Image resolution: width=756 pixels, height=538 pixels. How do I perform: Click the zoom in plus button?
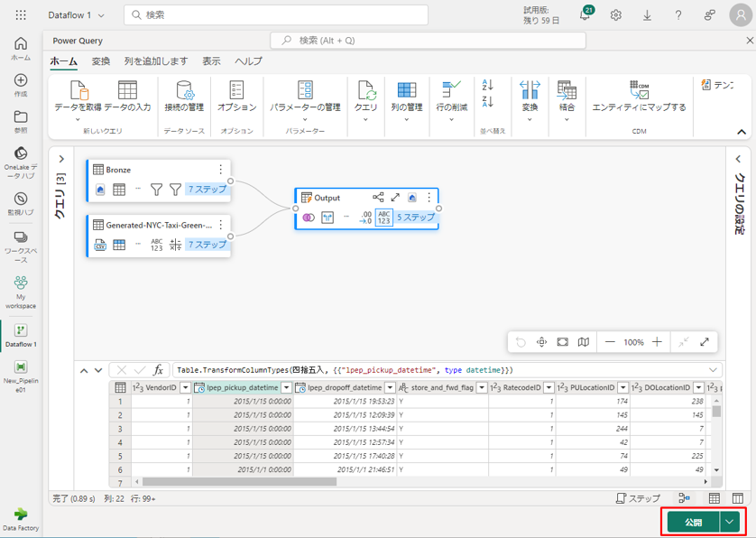[657, 342]
